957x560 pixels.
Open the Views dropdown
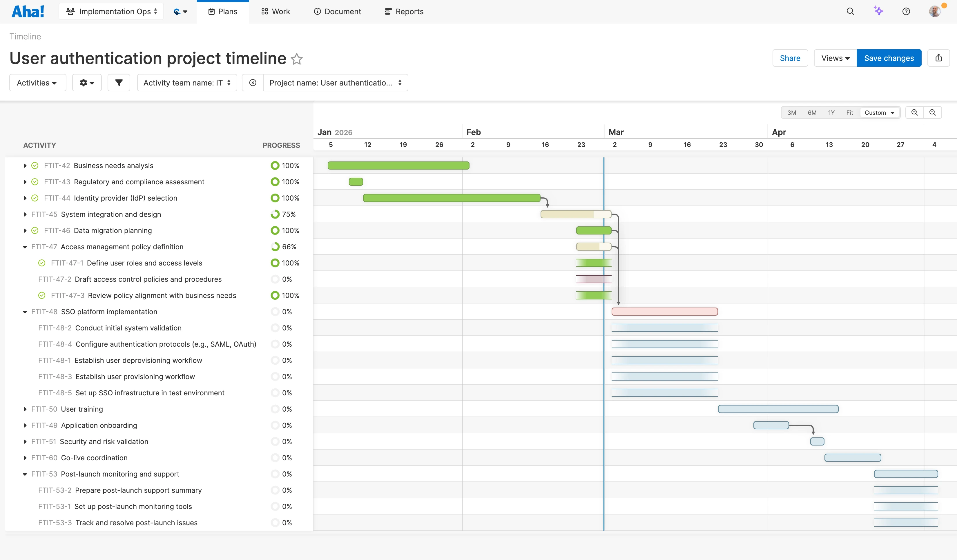pos(835,58)
